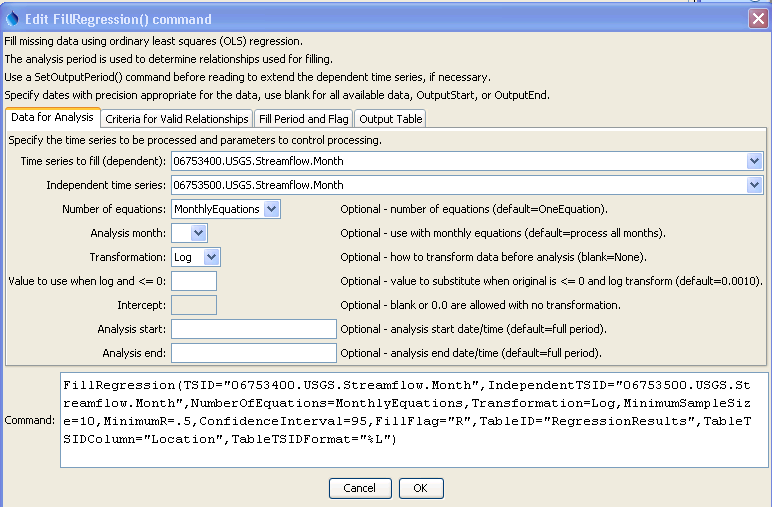This screenshot has height=507, width=772.
Task: Switch to the Output Table tab
Action: point(390,119)
